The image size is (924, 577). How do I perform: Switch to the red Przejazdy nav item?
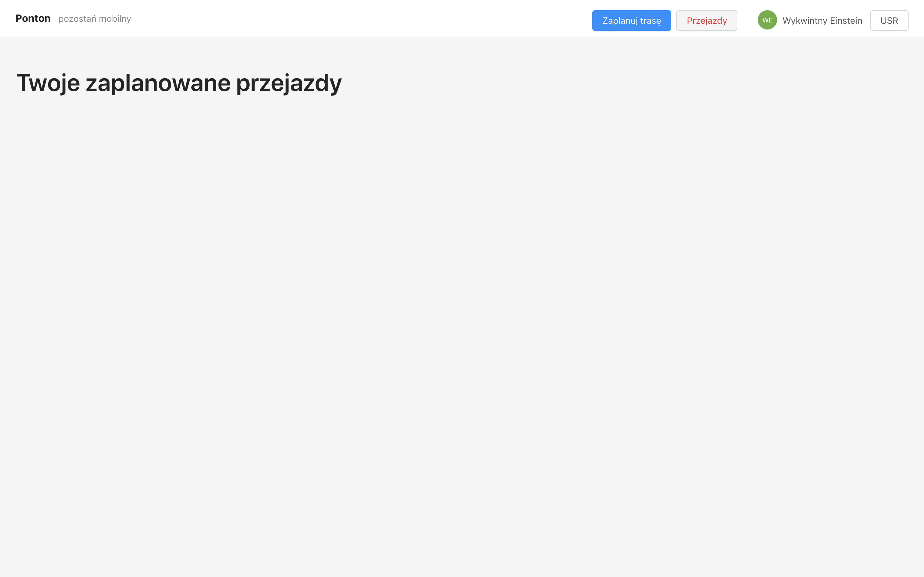point(706,21)
